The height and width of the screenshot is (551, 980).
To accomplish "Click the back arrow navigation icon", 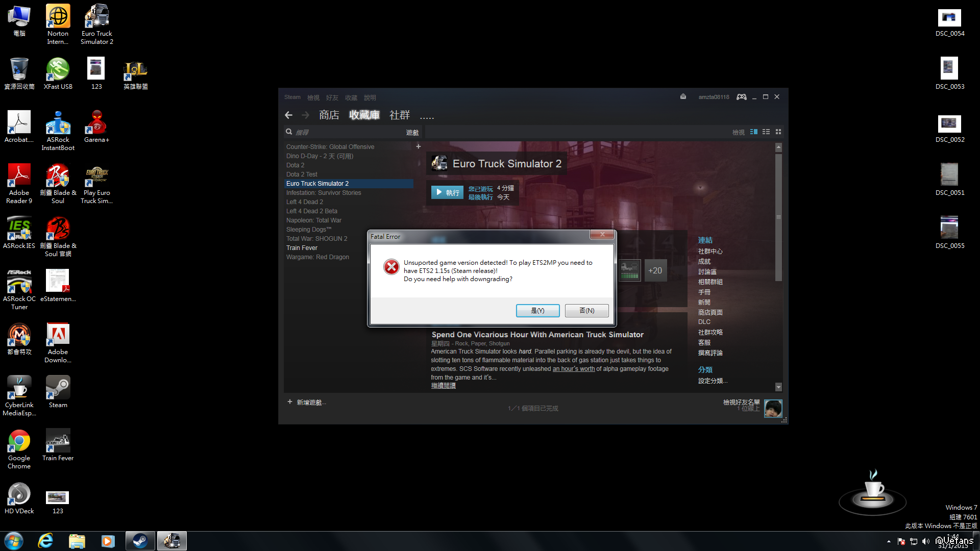I will pos(289,115).
